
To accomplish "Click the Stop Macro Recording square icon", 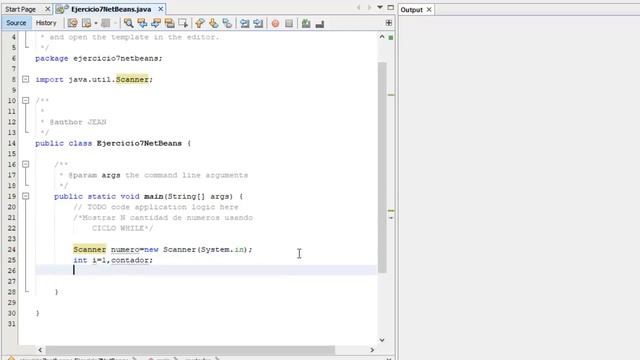I will tap(289, 23).
